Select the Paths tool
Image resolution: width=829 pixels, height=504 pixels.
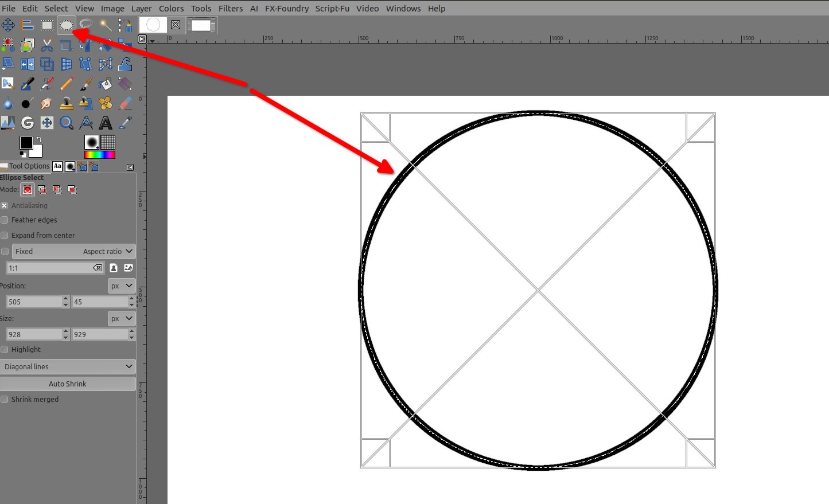tap(125, 25)
